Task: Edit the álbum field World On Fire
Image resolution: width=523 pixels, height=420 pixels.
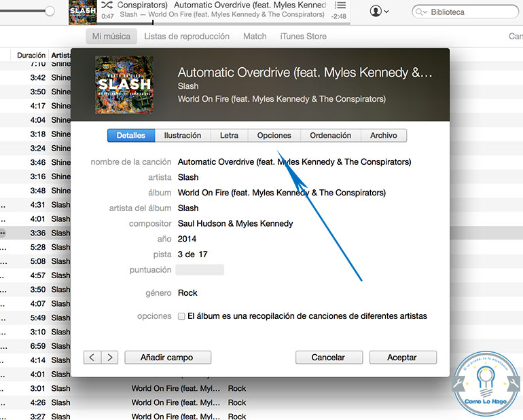Action: tap(281, 193)
